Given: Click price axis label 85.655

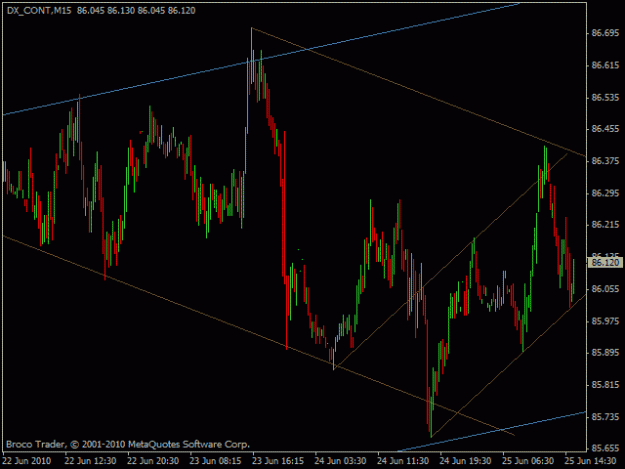Looking at the screenshot, I should pos(605,449).
